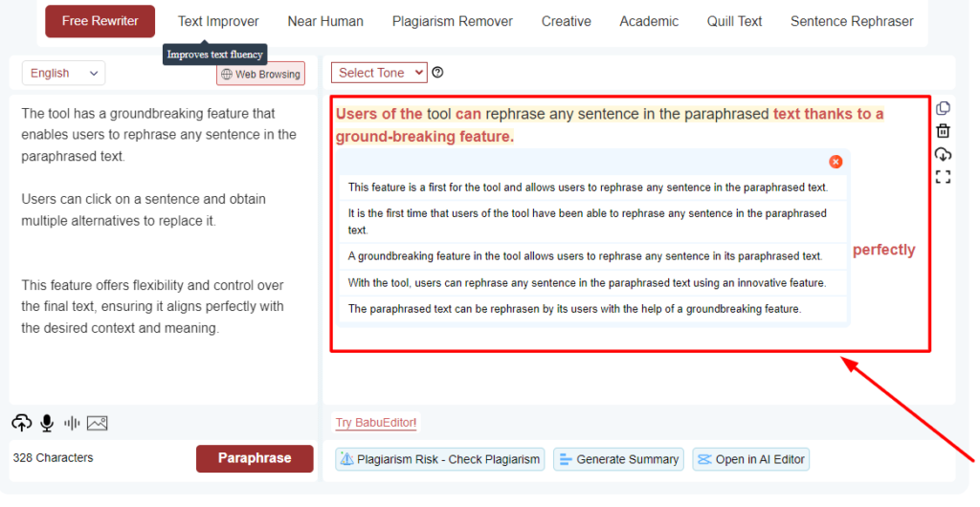Open the English language dropdown

64,73
